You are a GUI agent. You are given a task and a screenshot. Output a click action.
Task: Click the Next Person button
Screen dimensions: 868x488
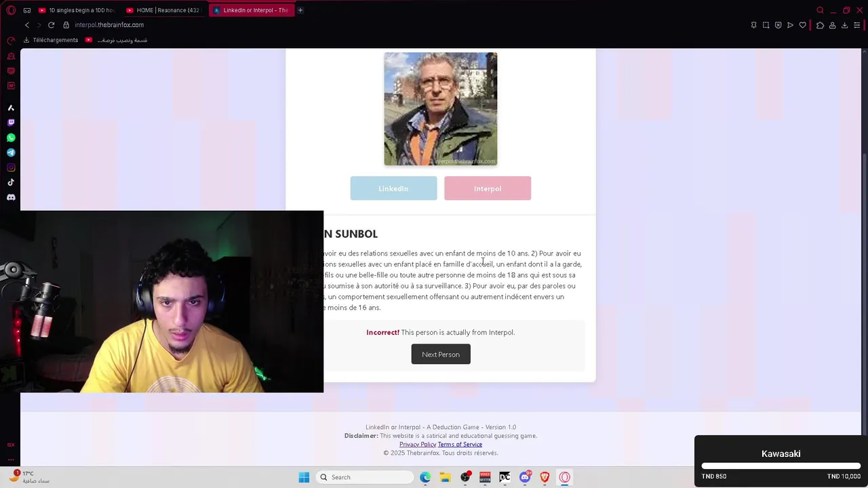441,354
